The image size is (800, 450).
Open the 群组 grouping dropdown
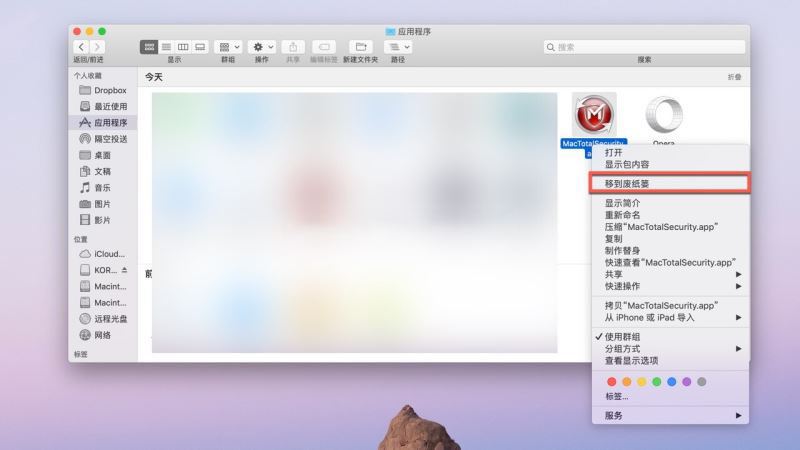228,47
